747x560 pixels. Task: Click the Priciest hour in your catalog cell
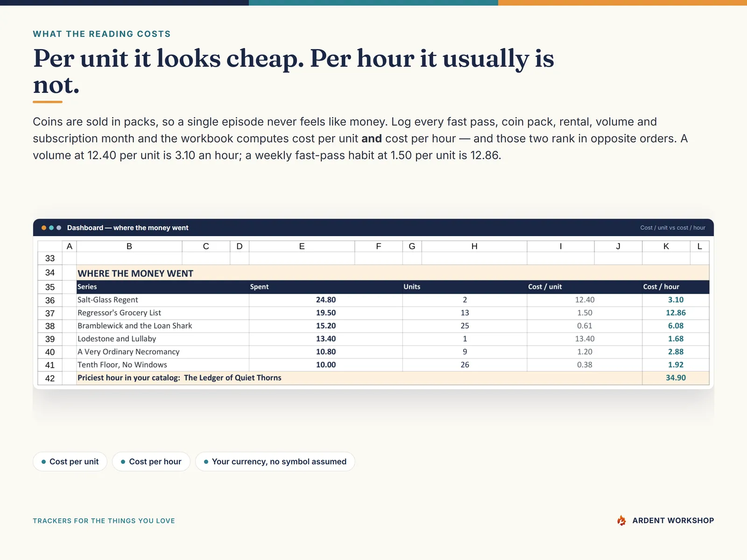359,378
